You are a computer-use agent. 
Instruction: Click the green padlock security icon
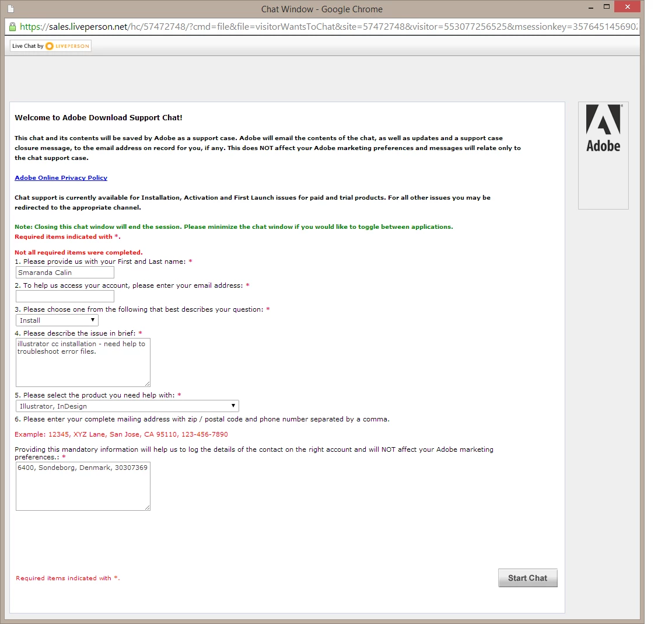(x=12, y=27)
